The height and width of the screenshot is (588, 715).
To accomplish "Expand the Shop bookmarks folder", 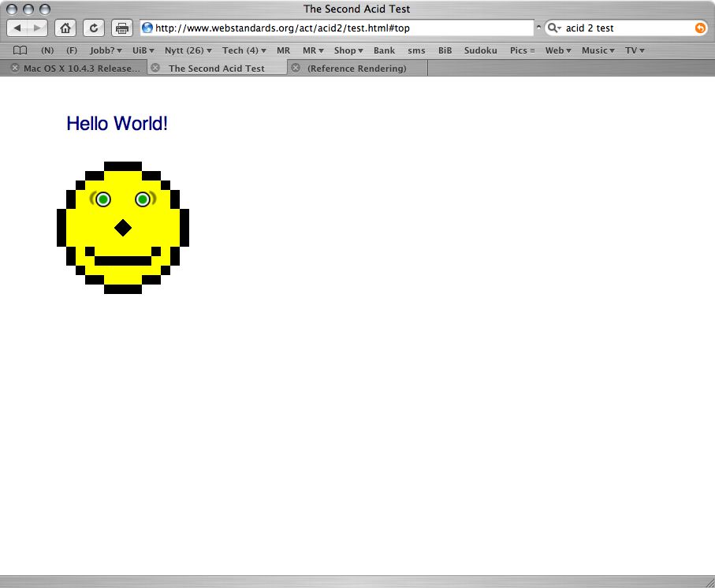I will click(x=348, y=50).
